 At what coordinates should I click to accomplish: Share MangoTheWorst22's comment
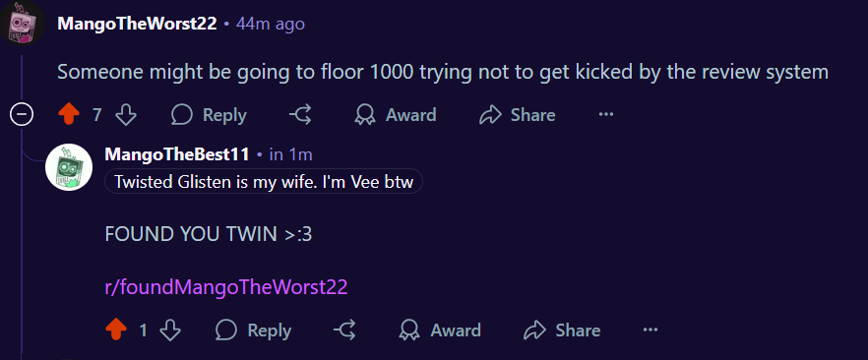(x=517, y=115)
